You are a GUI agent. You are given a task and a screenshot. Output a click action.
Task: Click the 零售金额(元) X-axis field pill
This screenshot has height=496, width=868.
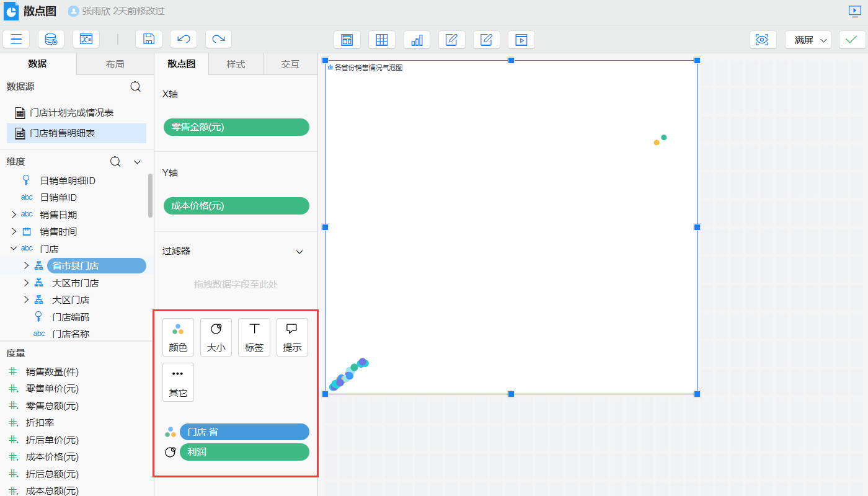[236, 127]
